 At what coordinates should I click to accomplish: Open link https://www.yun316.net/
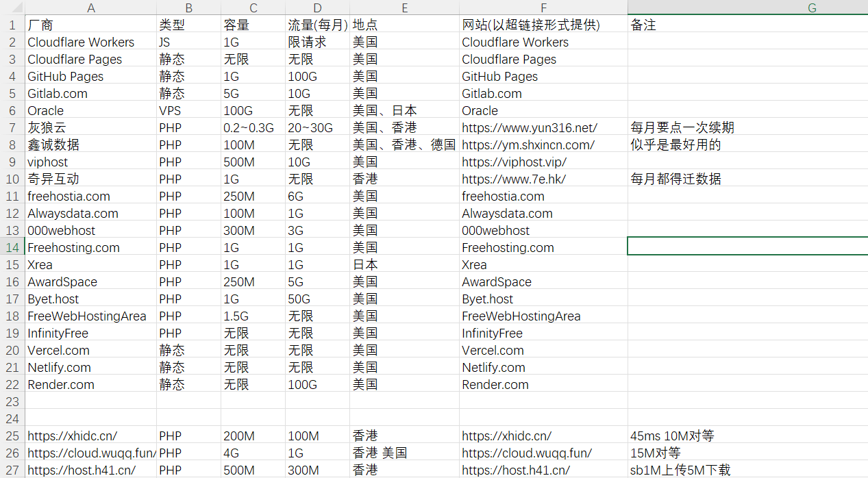530,127
